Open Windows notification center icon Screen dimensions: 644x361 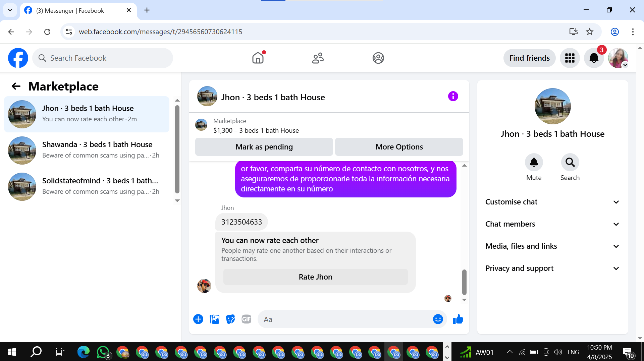click(x=628, y=352)
